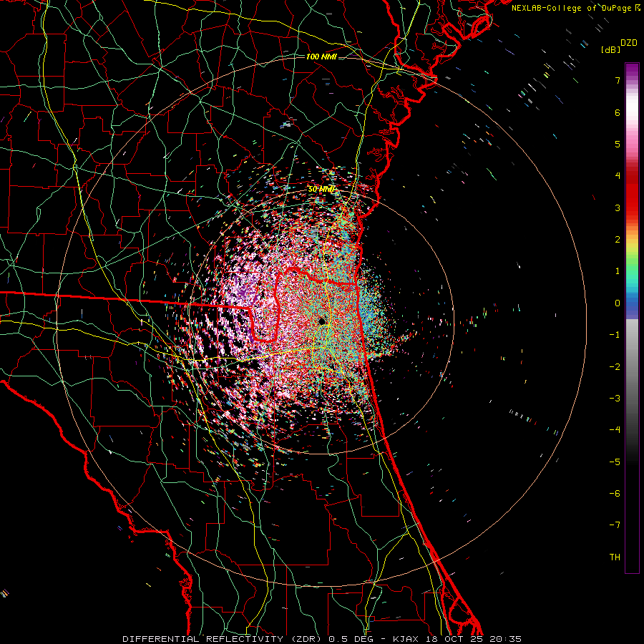Select the 6 value on the scale
Image resolution: width=644 pixels, height=644 pixels.
[618, 112]
